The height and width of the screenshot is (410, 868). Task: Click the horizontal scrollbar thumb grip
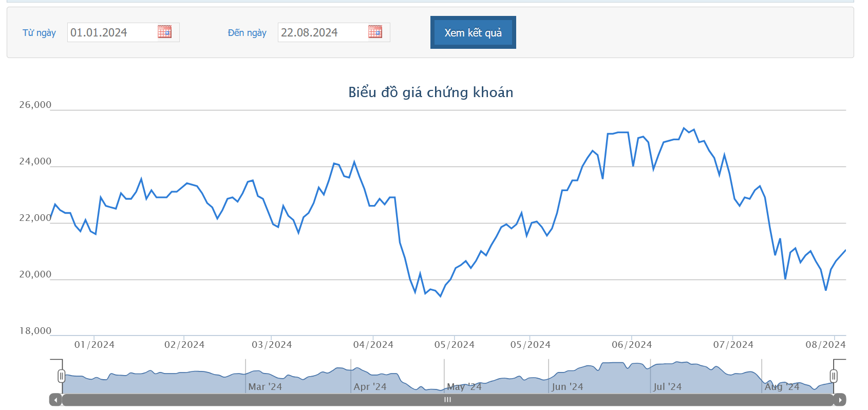click(x=448, y=400)
